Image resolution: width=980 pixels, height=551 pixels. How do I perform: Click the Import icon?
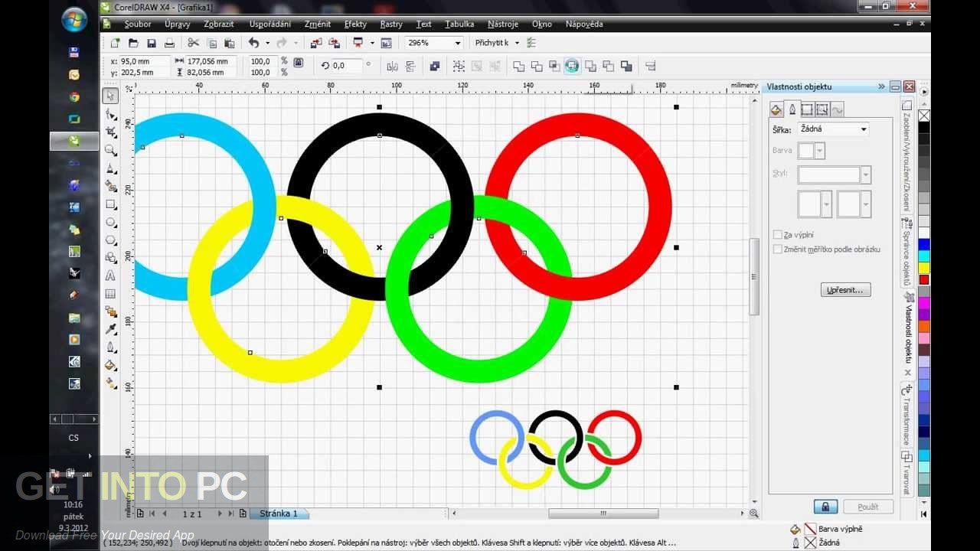pos(315,43)
